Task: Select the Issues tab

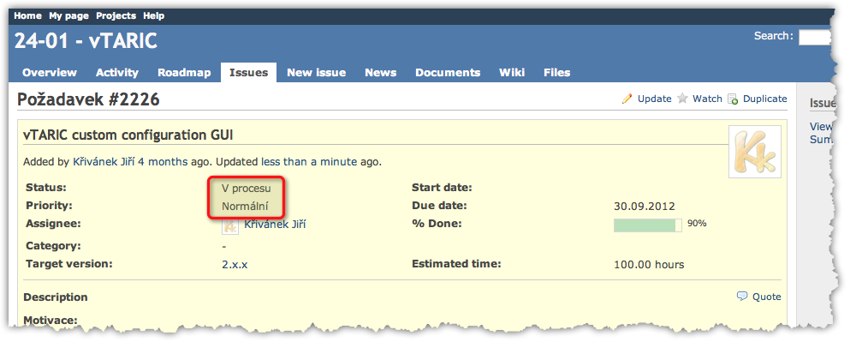Action: pos(248,73)
